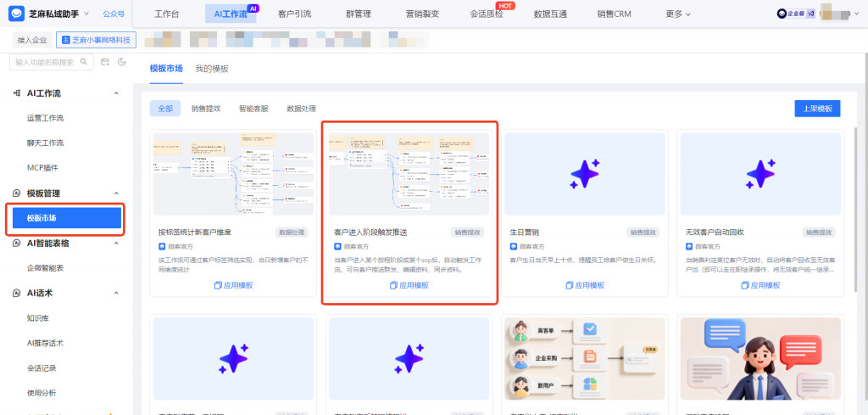868x415 pixels.
Task: Select the 模板市场 tab
Action: coord(166,69)
